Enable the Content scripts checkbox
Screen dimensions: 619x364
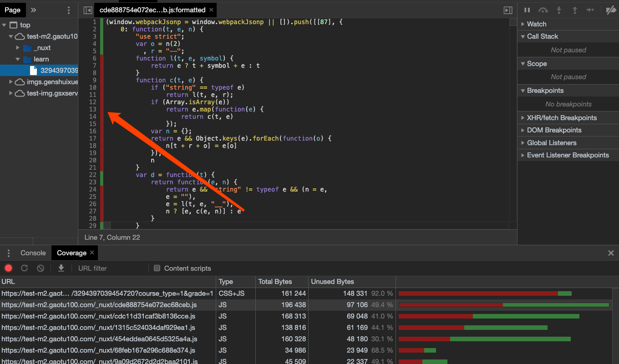click(157, 268)
